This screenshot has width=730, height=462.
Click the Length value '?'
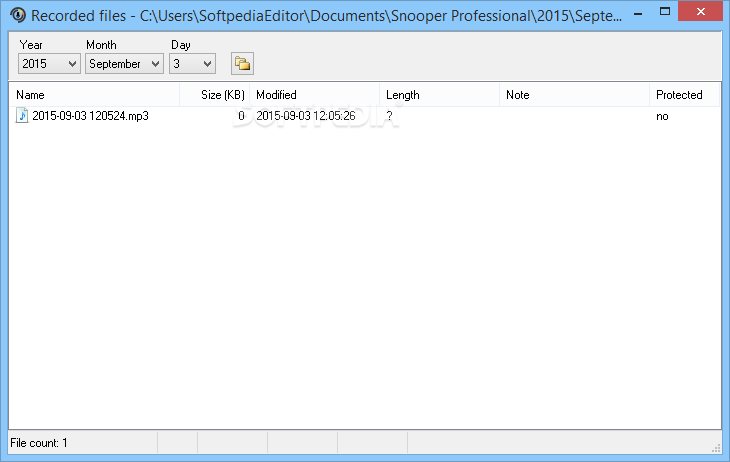pyautogui.click(x=389, y=116)
